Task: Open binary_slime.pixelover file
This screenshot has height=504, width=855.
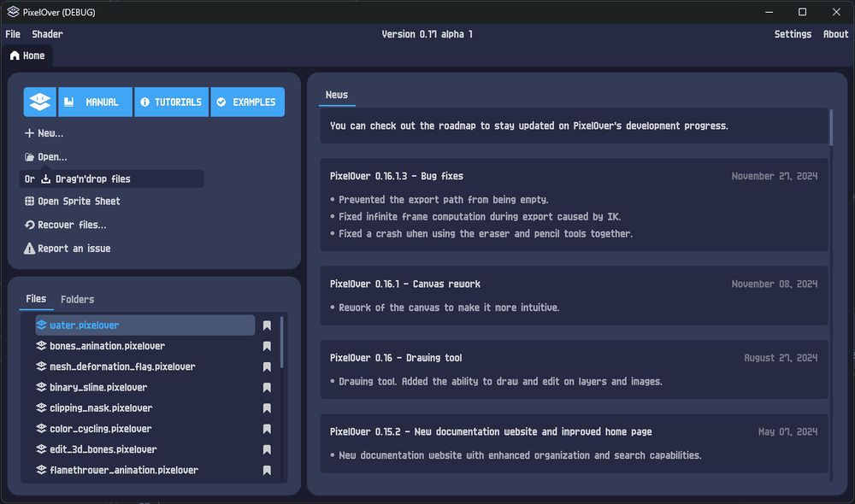Action: pyautogui.click(x=145, y=388)
